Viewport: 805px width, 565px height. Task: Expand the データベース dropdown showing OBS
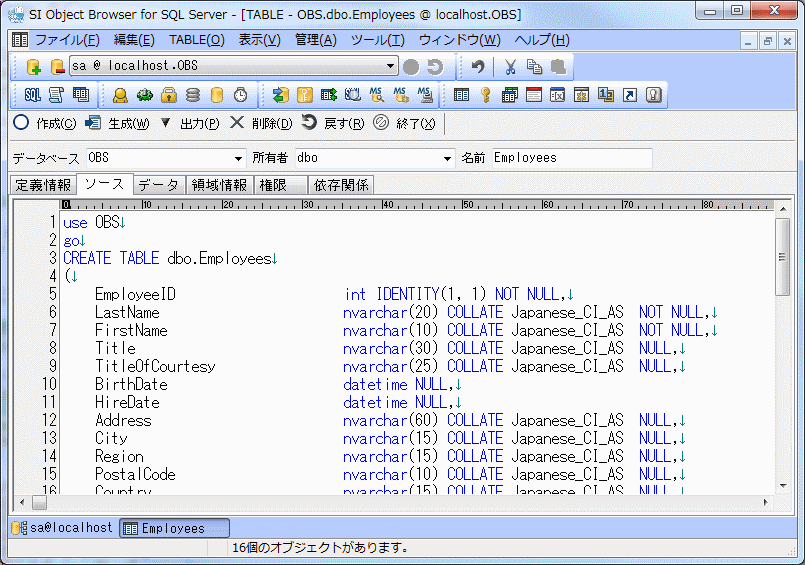click(238, 158)
